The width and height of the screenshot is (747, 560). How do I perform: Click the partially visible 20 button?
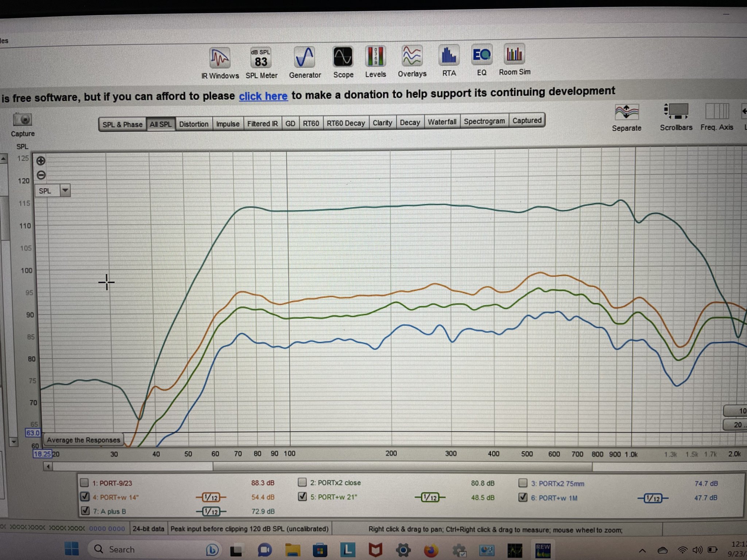pyautogui.click(x=735, y=425)
